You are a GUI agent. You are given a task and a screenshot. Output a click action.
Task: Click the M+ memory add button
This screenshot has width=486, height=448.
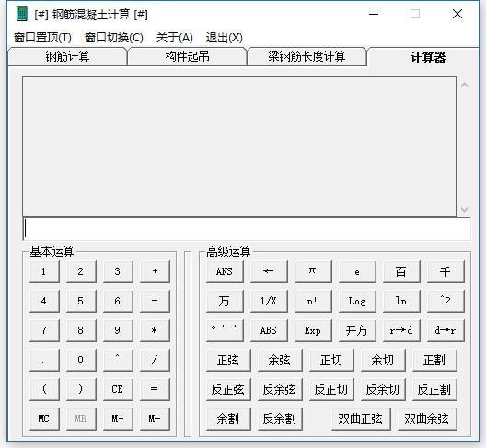[118, 419]
